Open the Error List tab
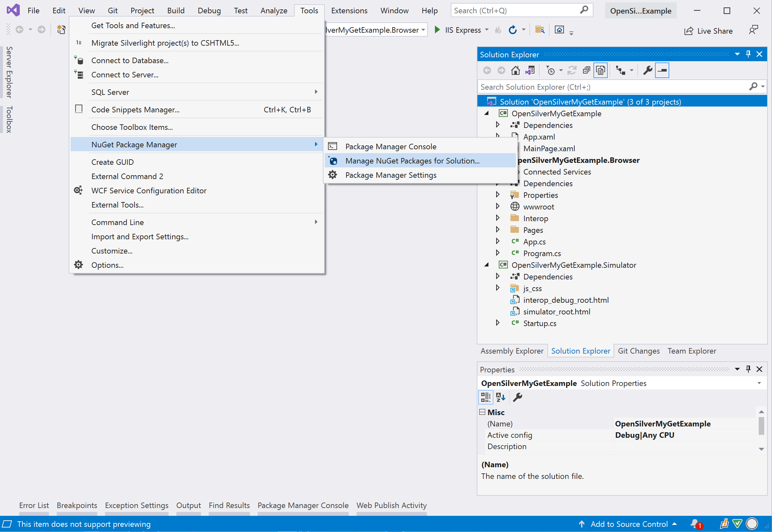 pyautogui.click(x=34, y=505)
